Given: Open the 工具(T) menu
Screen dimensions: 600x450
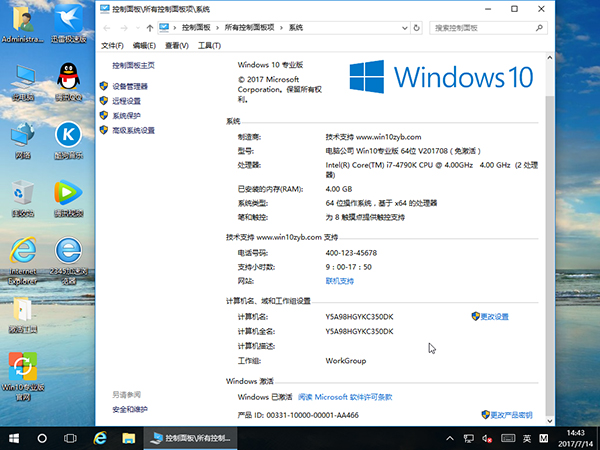Looking at the screenshot, I should [209, 46].
